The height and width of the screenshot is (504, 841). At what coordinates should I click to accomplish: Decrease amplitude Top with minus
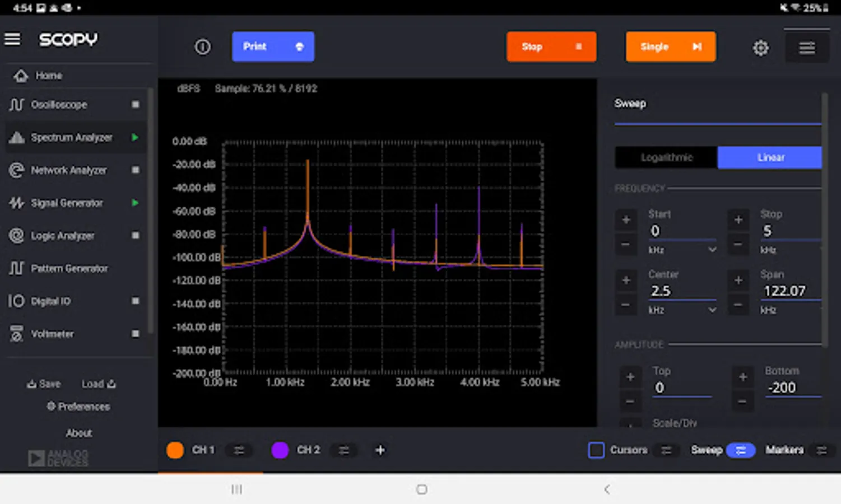pyautogui.click(x=630, y=402)
